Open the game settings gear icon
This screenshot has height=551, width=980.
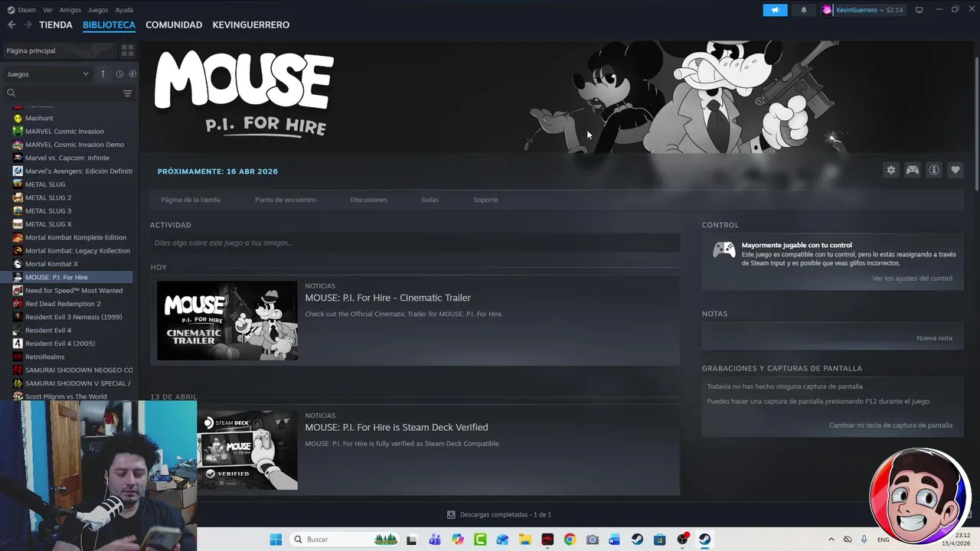(x=890, y=170)
